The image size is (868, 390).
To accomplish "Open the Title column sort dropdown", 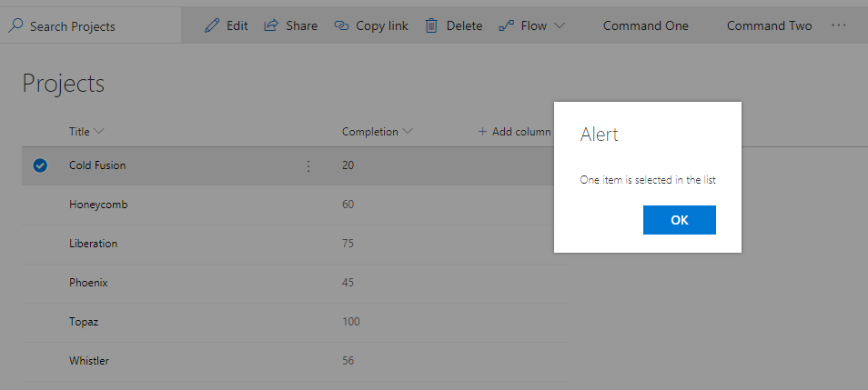I will pos(99,132).
